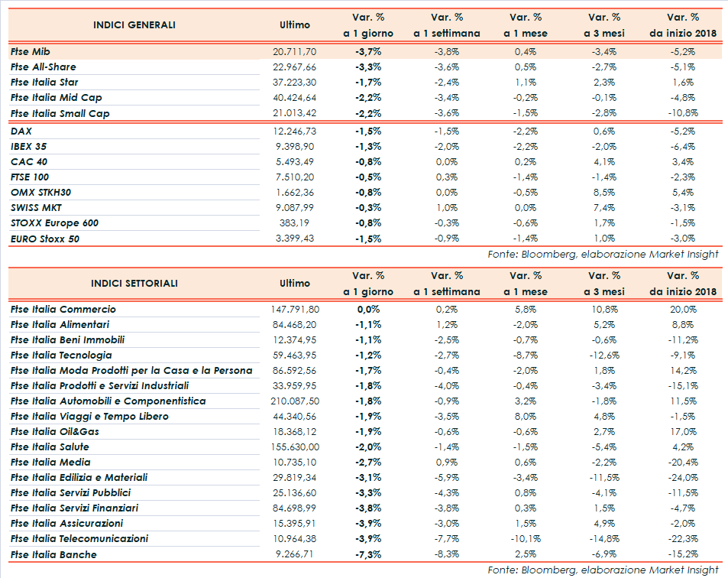The image size is (728, 578).
Task: Click the Ftse Italia Telecomunicazioni row label
Action: [x=79, y=538]
